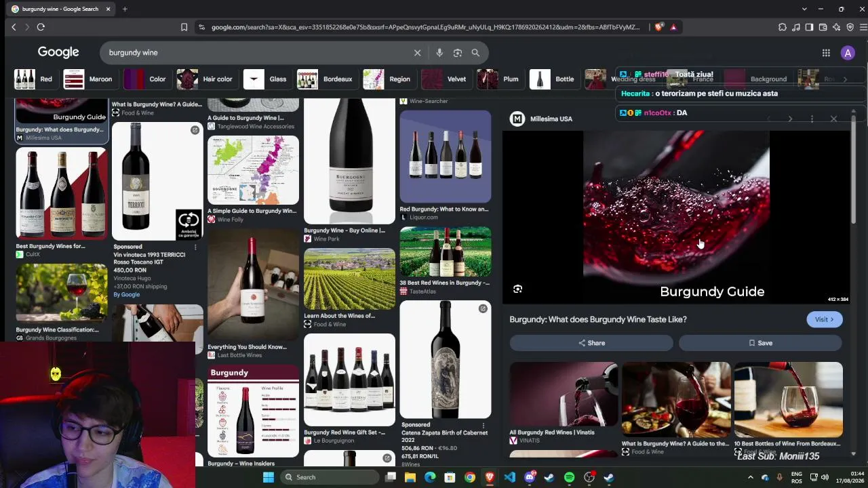Screen dimensions: 868x488
Task: Close the image preview panel
Action: [833, 119]
